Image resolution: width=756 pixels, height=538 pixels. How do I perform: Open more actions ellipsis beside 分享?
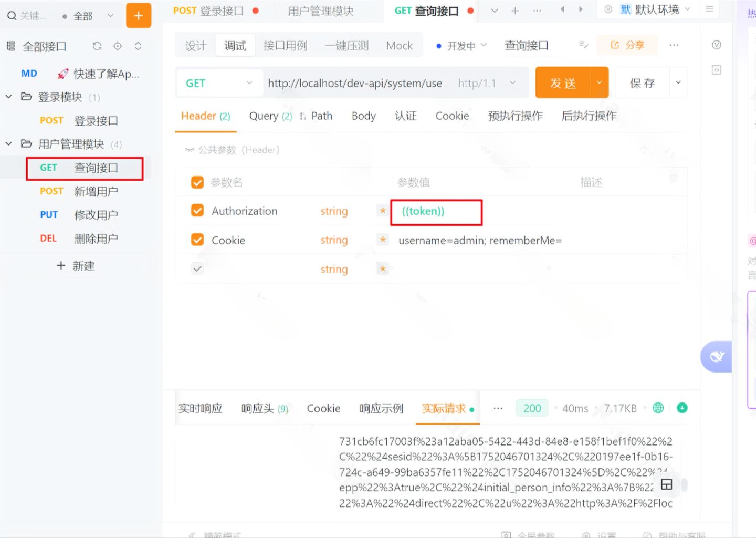point(674,45)
